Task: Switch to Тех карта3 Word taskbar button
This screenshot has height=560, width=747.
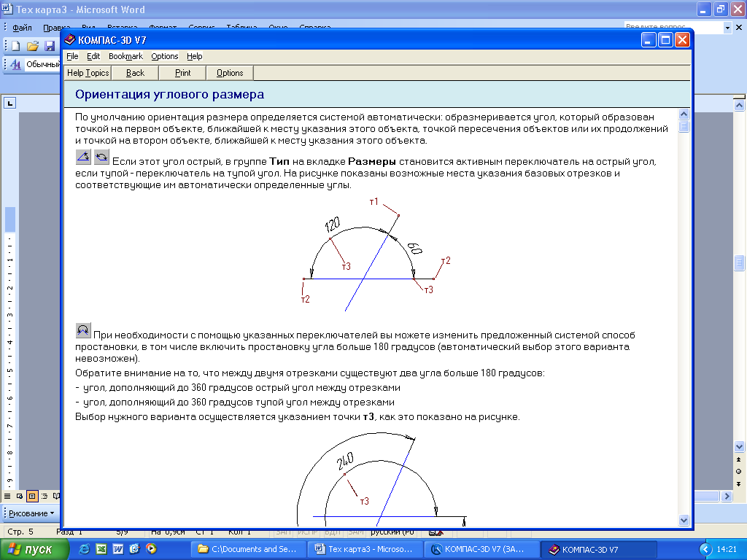Action: coord(365,549)
